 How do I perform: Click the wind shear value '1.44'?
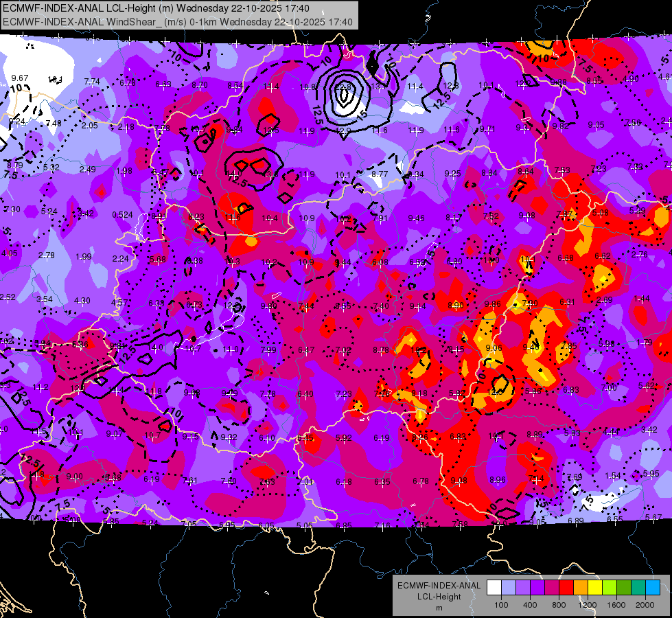642,299
